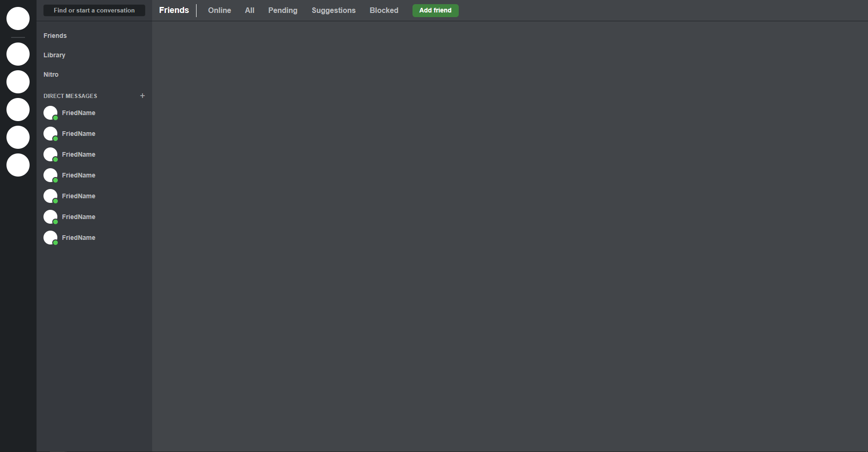868x452 pixels.
Task: Switch to the Suggestions tab
Action: click(x=333, y=10)
